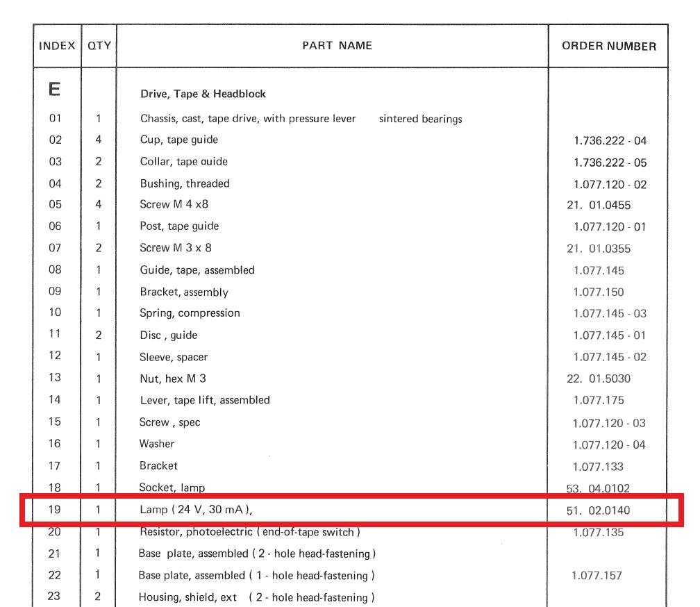700x607 pixels.
Task: Click 'Lever, tape lift, assembled' text
Action: [x=205, y=400]
